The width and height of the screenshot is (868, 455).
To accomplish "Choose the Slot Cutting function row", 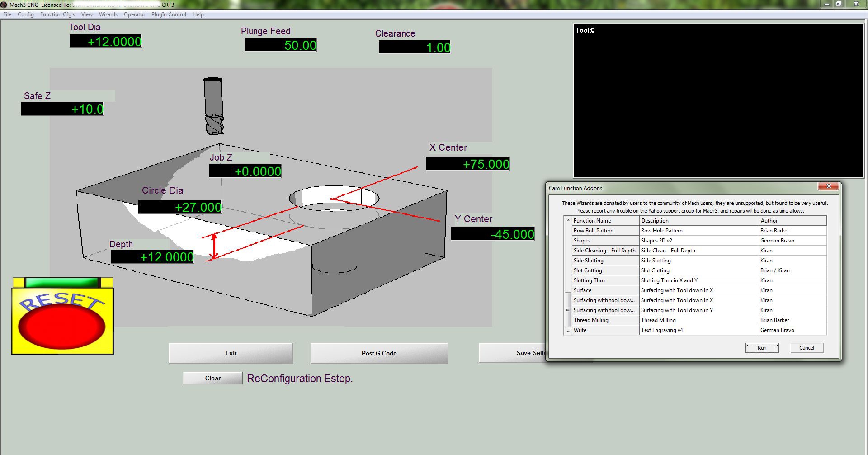I will tap(588, 270).
